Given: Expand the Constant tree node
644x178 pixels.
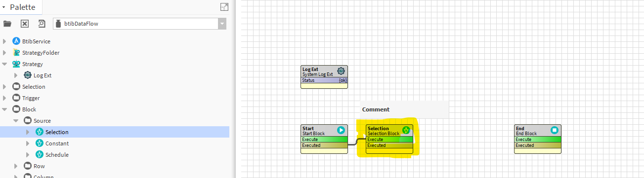Looking at the screenshot, I should [28, 143].
